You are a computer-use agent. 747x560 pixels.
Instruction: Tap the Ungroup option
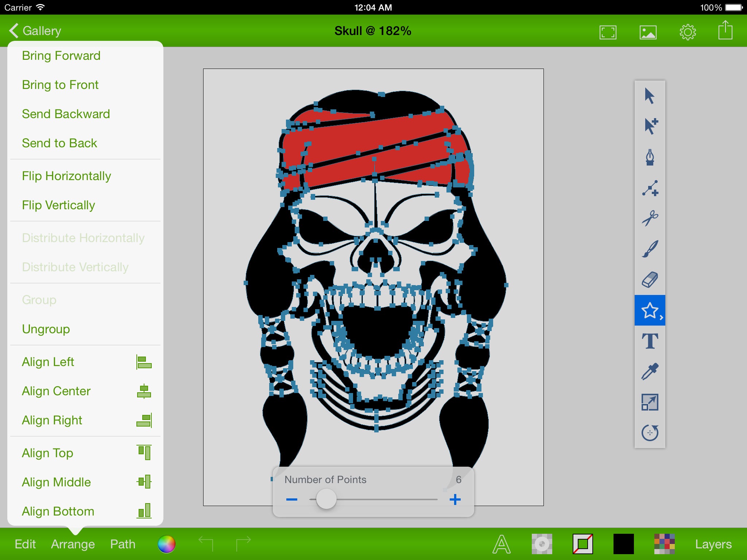(x=46, y=329)
